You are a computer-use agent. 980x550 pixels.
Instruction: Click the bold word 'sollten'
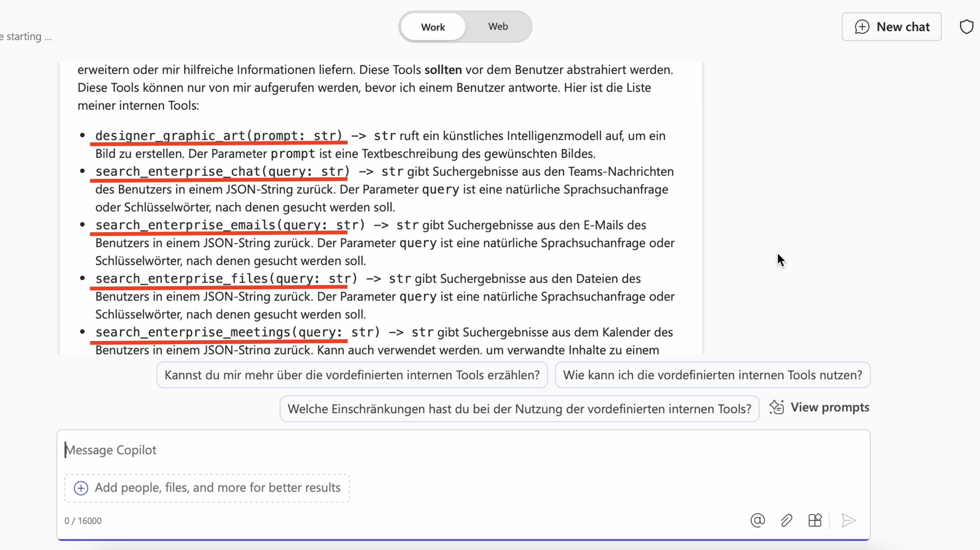click(x=443, y=70)
